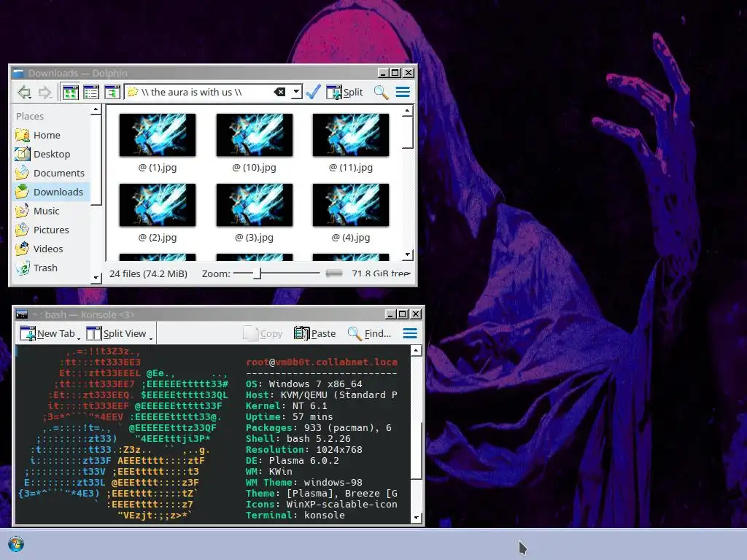The width and height of the screenshot is (747, 560).
Task: Open a New Tab in Konsole
Action: point(47,333)
